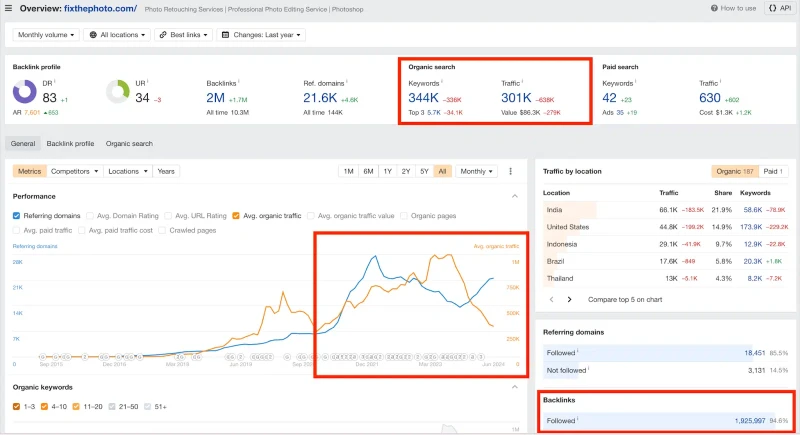800x435 pixels.
Task: Open the Best links dropdown
Action: tap(183, 35)
